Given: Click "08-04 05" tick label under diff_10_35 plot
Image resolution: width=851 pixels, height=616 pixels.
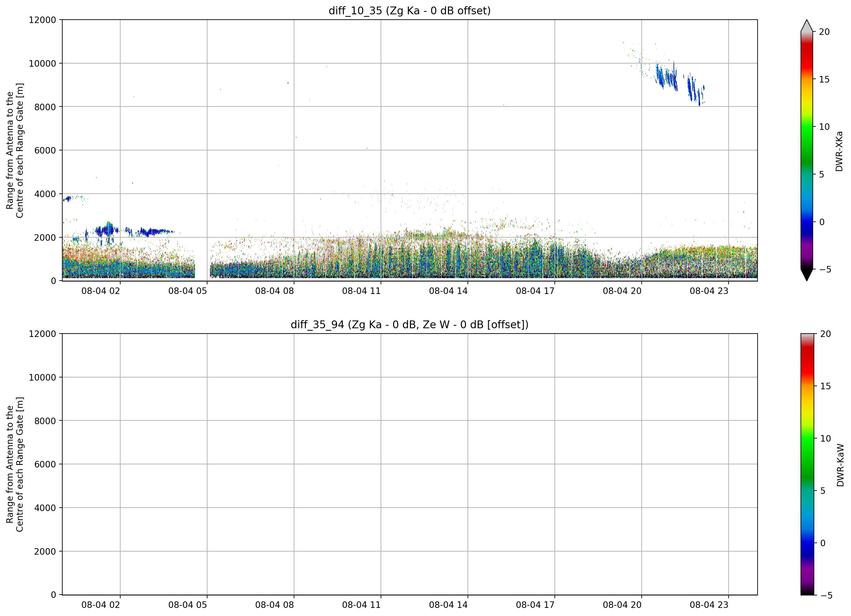Looking at the screenshot, I should (x=188, y=291).
